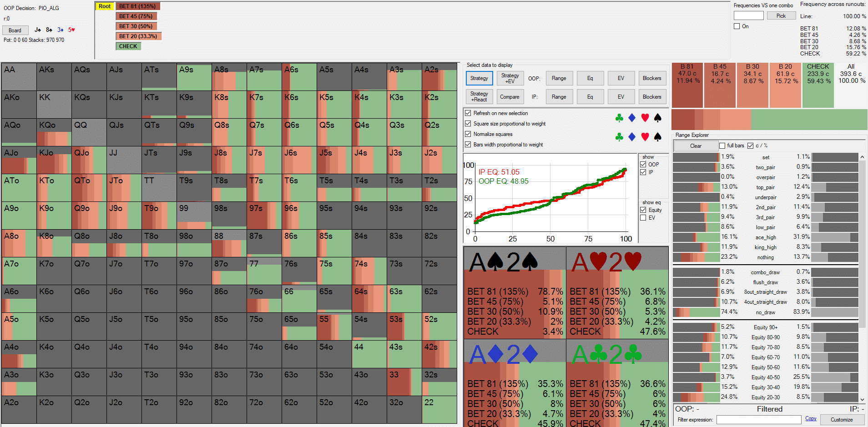Click the green CHECK frequency color block
Screen dimensions: 868x427
(818, 85)
